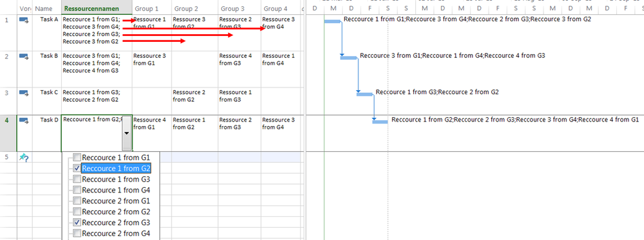Click the task mode icon for Task C
The width and height of the screenshot is (644, 240).
coord(24,93)
